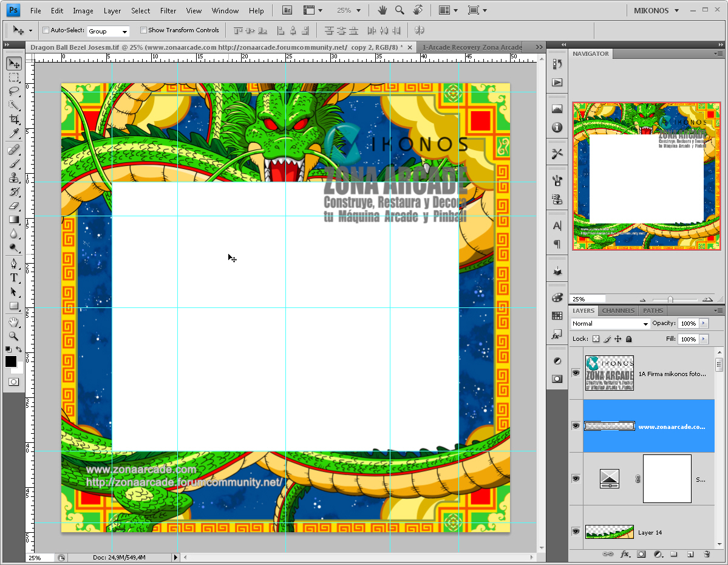Select the Rectangular Marquee tool
The height and width of the screenshot is (565, 728).
(x=14, y=78)
